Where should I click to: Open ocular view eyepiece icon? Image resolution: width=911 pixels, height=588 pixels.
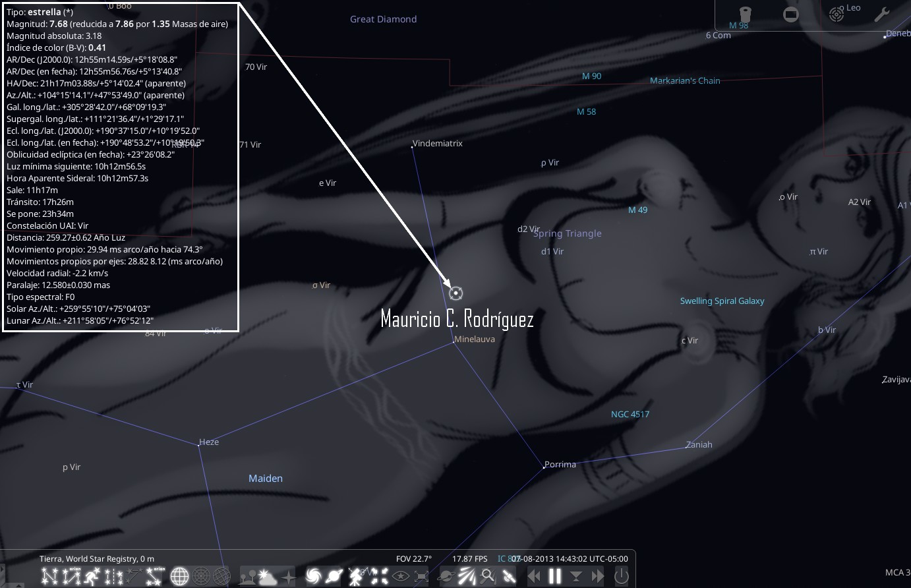(x=744, y=14)
